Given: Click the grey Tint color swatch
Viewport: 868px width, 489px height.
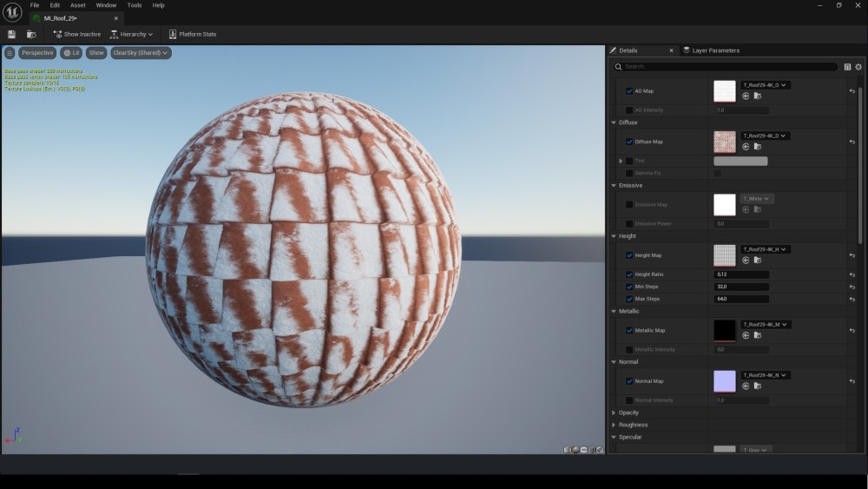Looking at the screenshot, I should (x=740, y=161).
